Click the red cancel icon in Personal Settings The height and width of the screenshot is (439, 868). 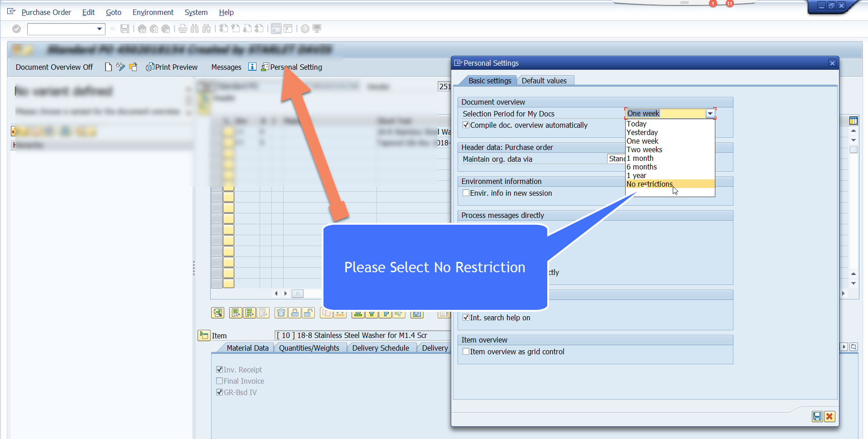[x=829, y=416]
